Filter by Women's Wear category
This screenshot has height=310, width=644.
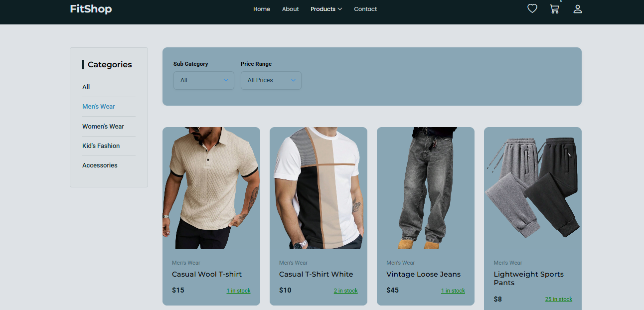(103, 127)
